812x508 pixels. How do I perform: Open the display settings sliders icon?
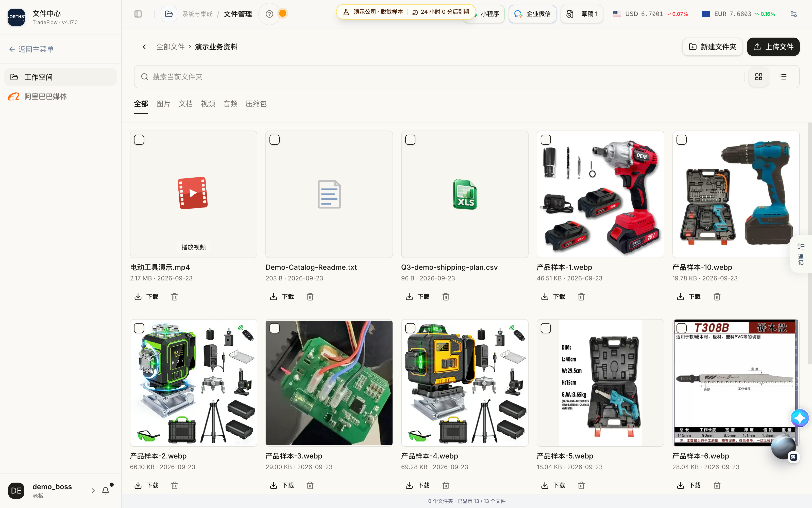pos(793,14)
